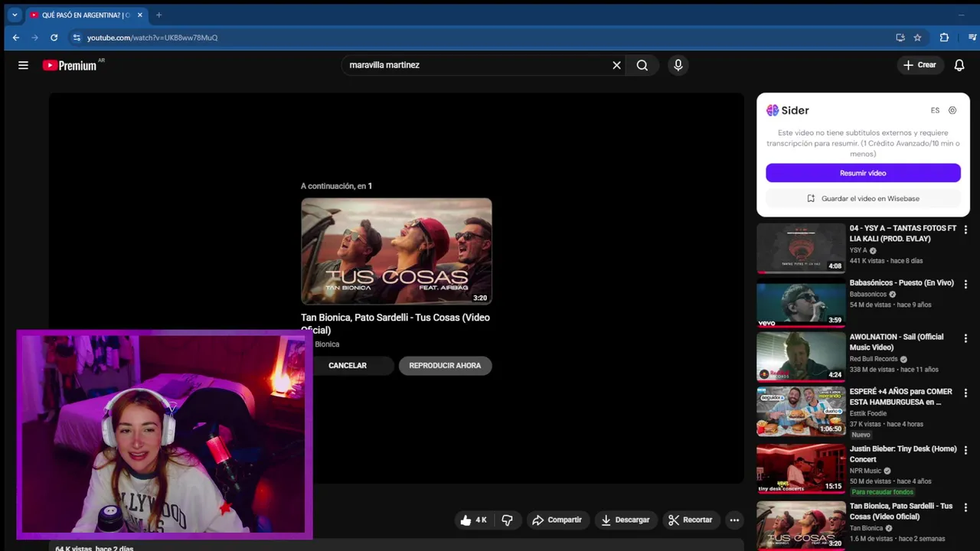Image resolution: width=980 pixels, height=551 pixels.
Task: Dislike the video with thumbs down
Action: [507, 520]
